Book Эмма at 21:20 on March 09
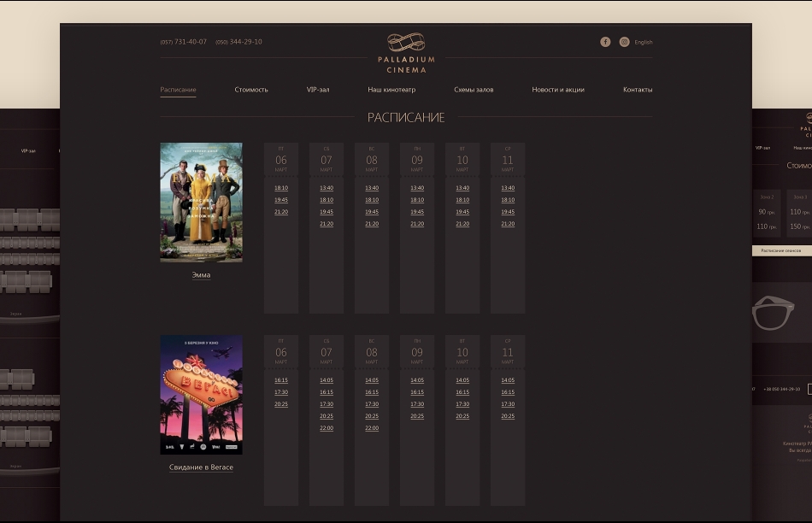The height and width of the screenshot is (523, 812). [417, 224]
